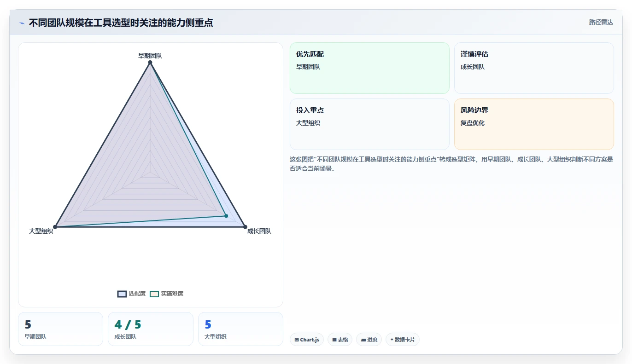This screenshot has height=364, width=632.
Task: Select the teal 实施难度 point near 成长团队
Action: (226, 215)
